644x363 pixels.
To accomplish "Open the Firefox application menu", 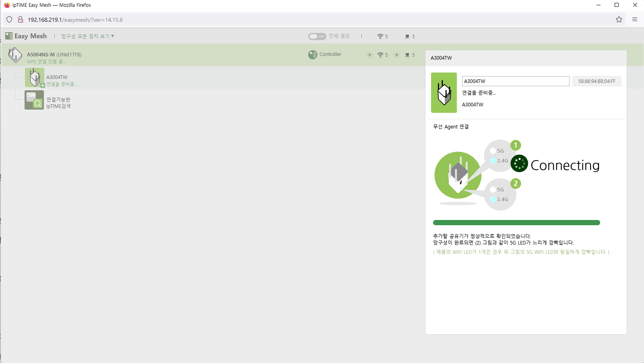I will click(x=635, y=19).
